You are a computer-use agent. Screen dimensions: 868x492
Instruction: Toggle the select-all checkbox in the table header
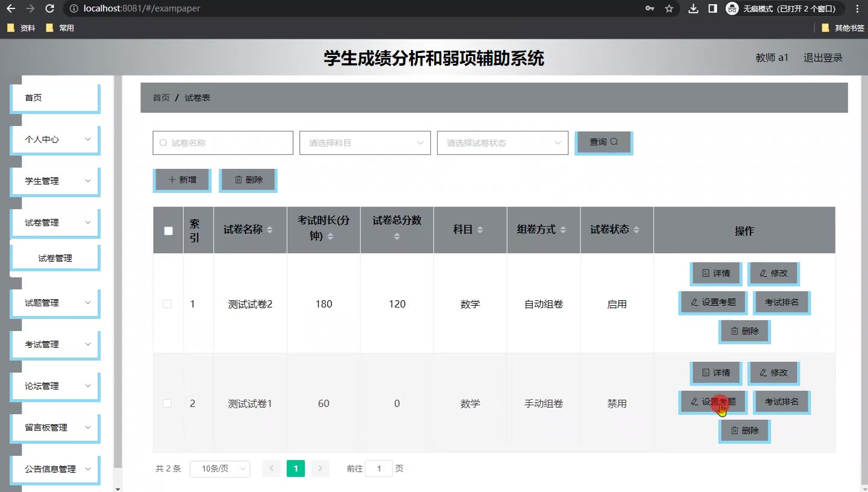tap(168, 231)
